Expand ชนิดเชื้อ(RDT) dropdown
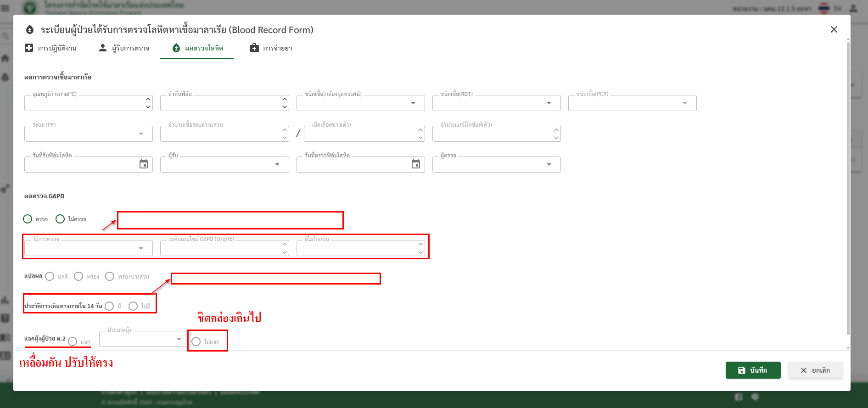Viewport: 868px width, 408px height. [x=549, y=103]
